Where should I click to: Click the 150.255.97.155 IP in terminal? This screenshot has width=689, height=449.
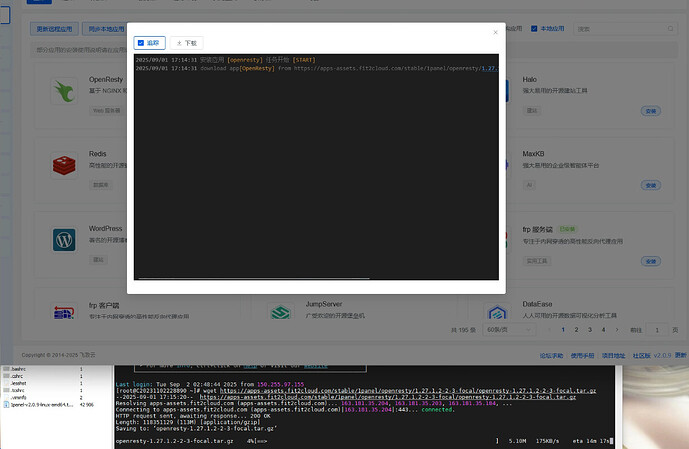[x=280, y=384]
